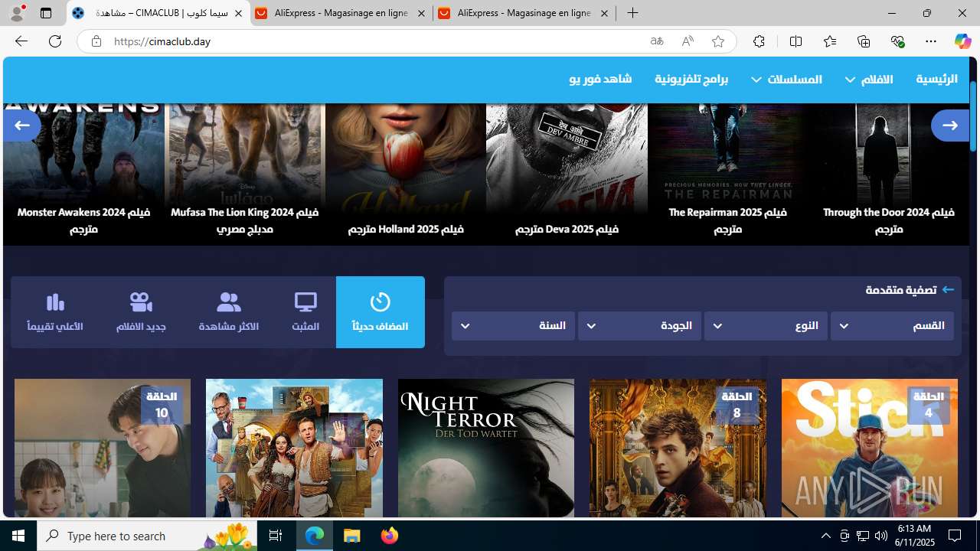This screenshot has height=551, width=980.
Task: Select الاكثر مشاهدة most watched tab
Action: [229, 312]
